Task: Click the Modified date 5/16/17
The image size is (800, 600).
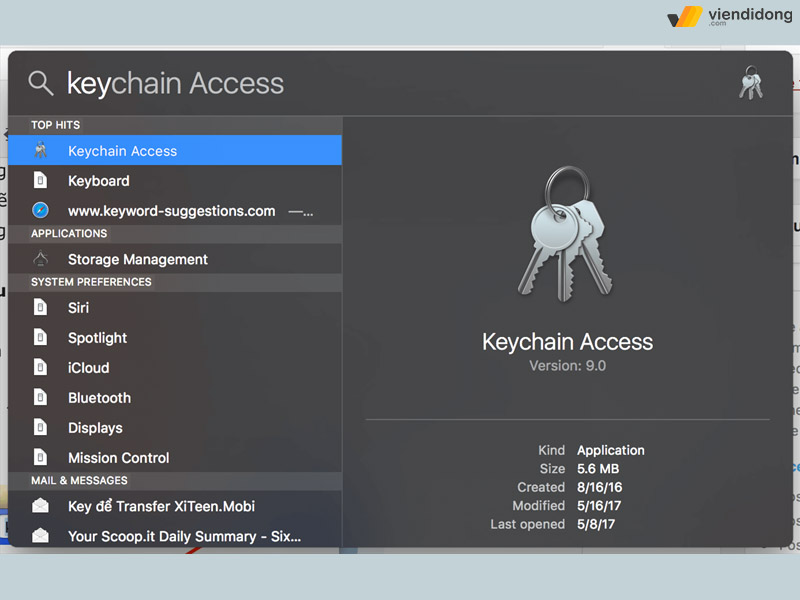Action: 599,506
